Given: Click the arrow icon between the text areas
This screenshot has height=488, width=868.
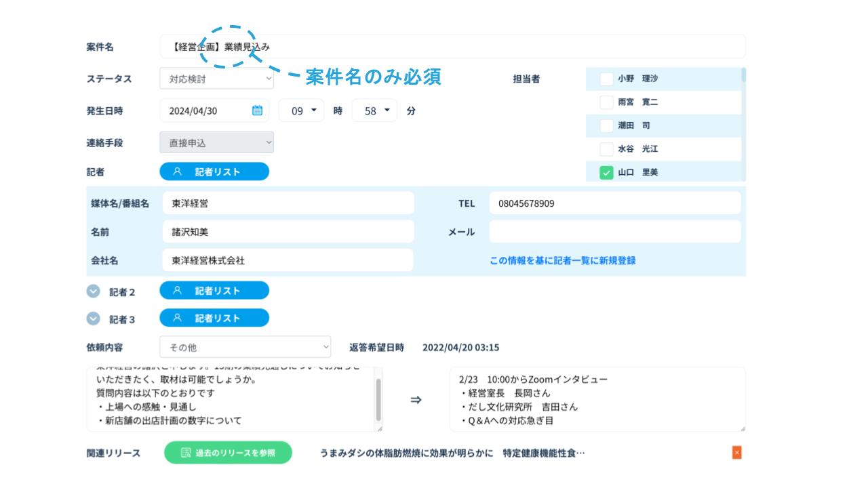Looking at the screenshot, I should coord(416,400).
